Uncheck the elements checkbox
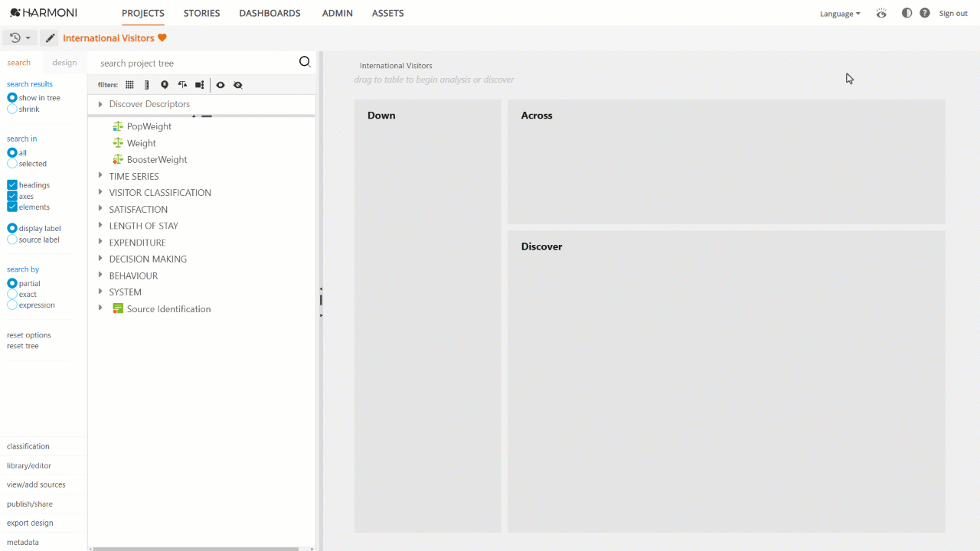980x551 pixels. [x=12, y=207]
